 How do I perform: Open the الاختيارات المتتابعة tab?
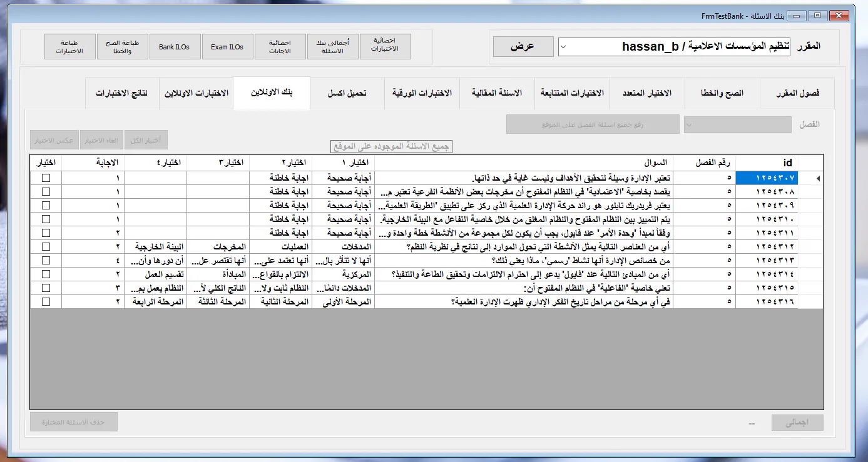tap(572, 94)
